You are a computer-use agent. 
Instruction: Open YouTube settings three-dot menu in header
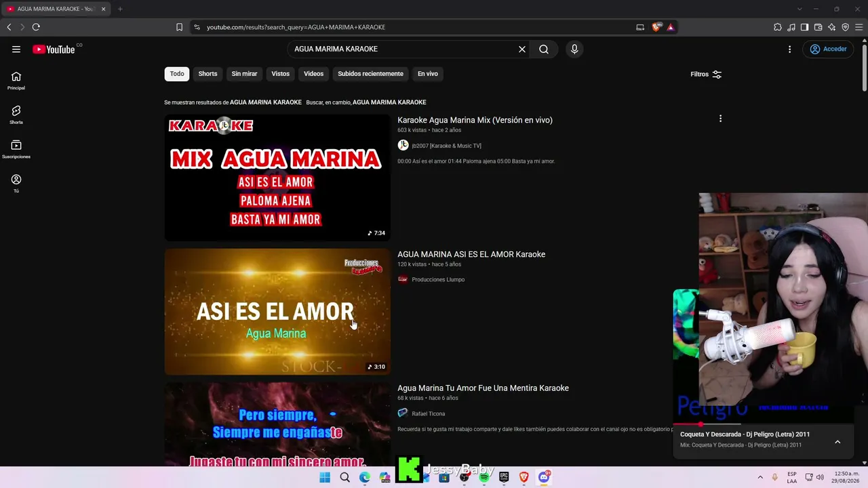(789, 49)
